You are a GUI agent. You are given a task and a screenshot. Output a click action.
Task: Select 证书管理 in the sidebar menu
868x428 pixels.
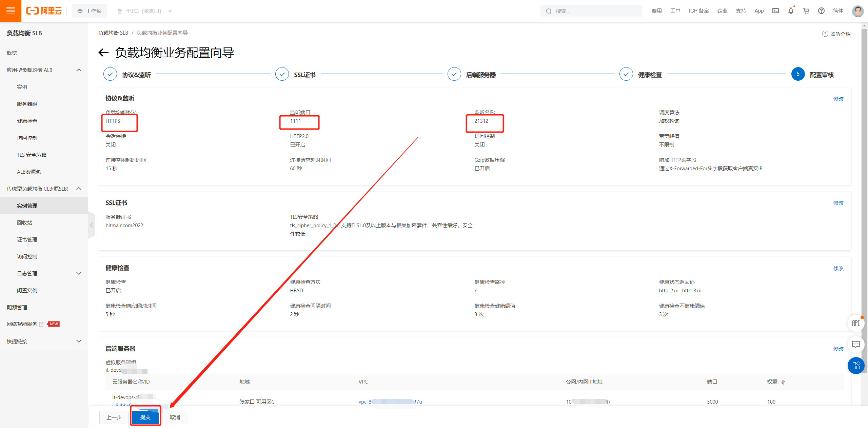pyautogui.click(x=27, y=239)
